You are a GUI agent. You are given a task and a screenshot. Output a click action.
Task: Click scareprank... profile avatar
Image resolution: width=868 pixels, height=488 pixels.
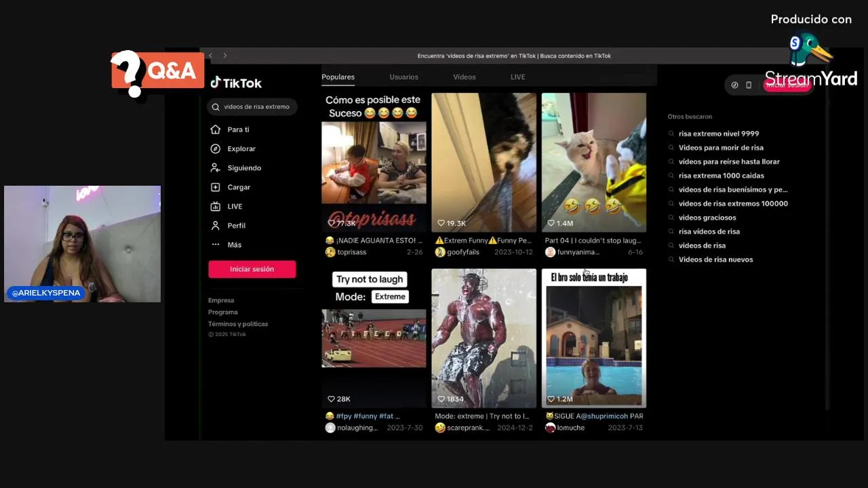(x=440, y=428)
